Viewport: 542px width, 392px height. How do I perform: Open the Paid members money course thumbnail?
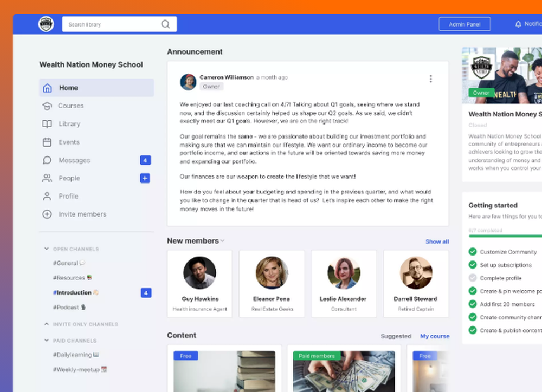344,371
